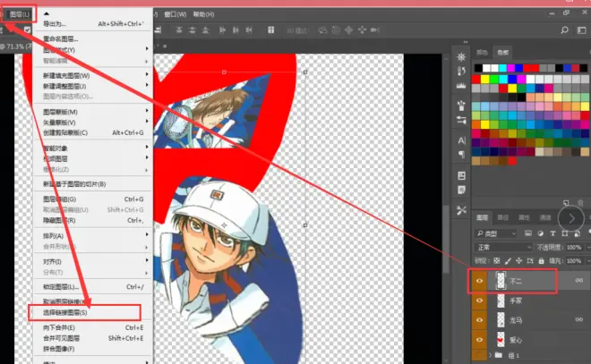Prevent artboard auto-nesting lock icon
This screenshot has width=591, height=364.
[530, 261]
